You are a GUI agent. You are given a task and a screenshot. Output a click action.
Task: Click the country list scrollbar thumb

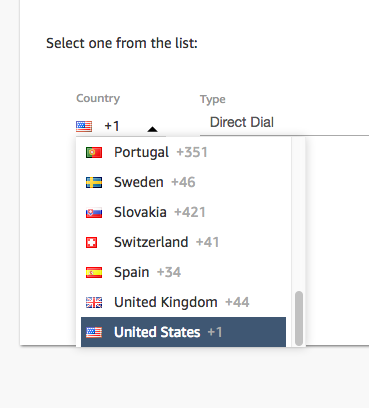click(x=299, y=318)
